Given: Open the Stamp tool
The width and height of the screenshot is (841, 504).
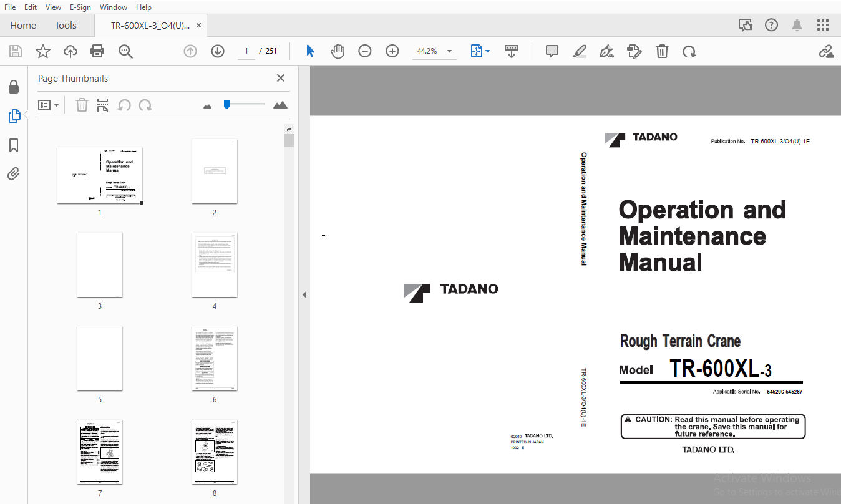Looking at the screenshot, I should pos(634,51).
